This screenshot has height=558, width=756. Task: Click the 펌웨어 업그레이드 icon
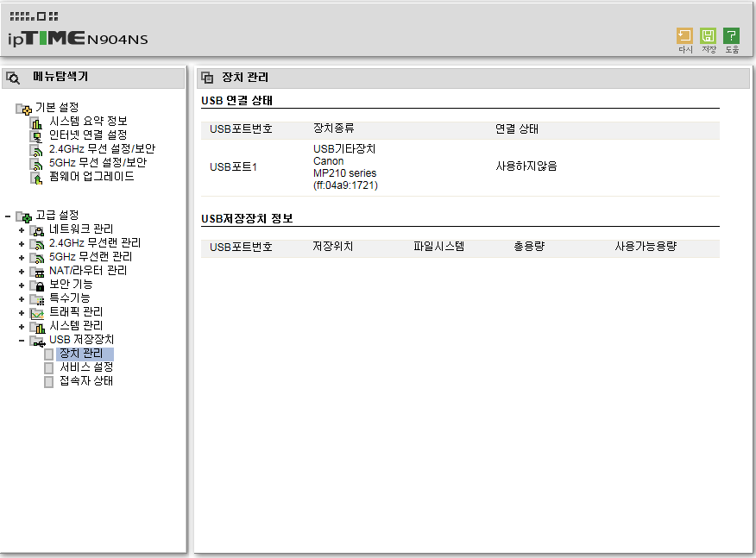pyautogui.click(x=36, y=179)
